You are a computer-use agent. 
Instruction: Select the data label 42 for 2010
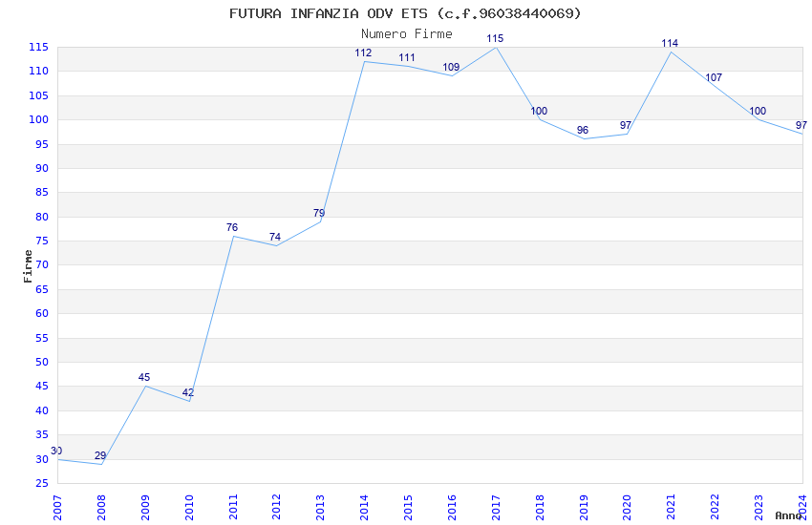tap(188, 392)
